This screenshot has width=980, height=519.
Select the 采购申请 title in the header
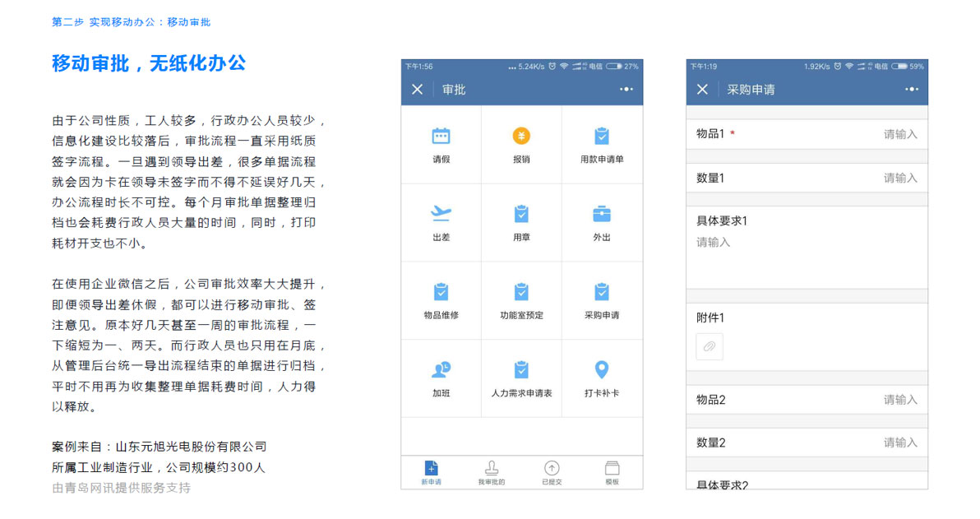[751, 90]
